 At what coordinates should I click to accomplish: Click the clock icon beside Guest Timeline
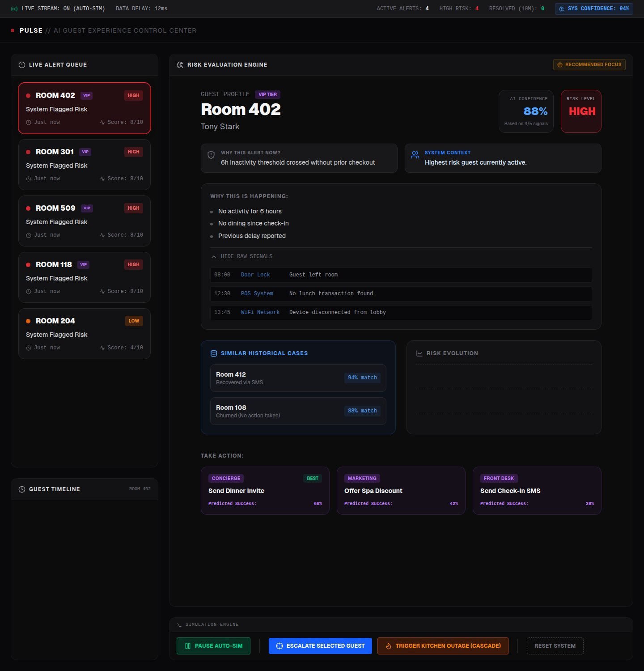(x=22, y=489)
